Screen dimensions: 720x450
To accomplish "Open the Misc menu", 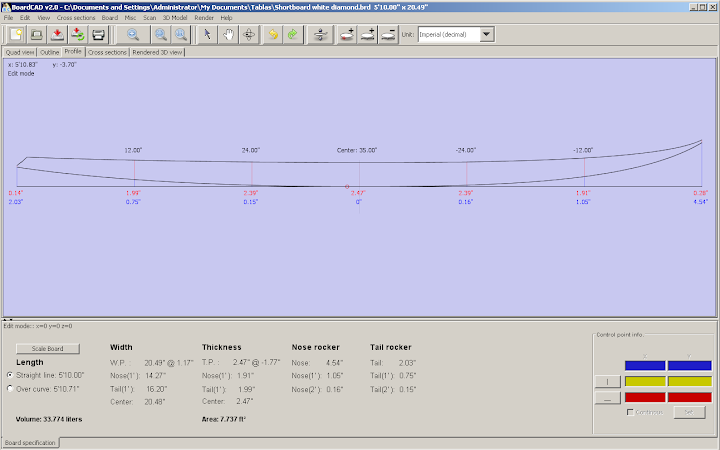I will click(x=130, y=18).
